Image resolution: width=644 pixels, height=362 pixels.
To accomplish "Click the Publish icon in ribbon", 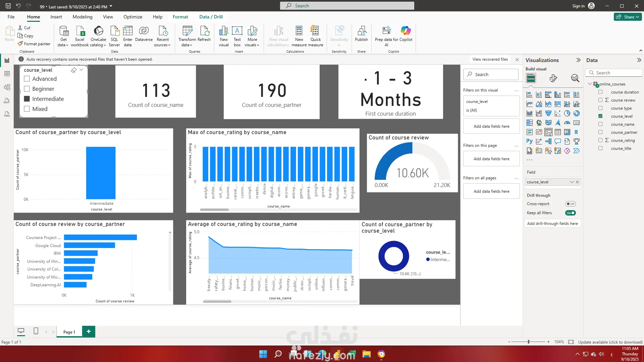I will (361, 31).
